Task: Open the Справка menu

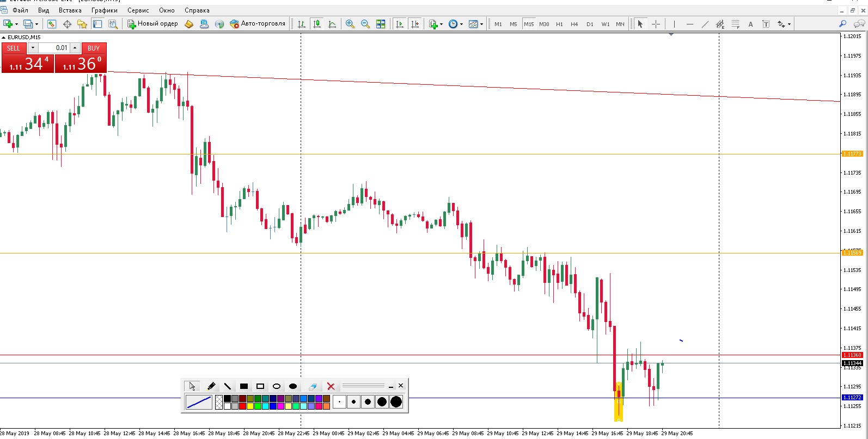Action: 197,10
